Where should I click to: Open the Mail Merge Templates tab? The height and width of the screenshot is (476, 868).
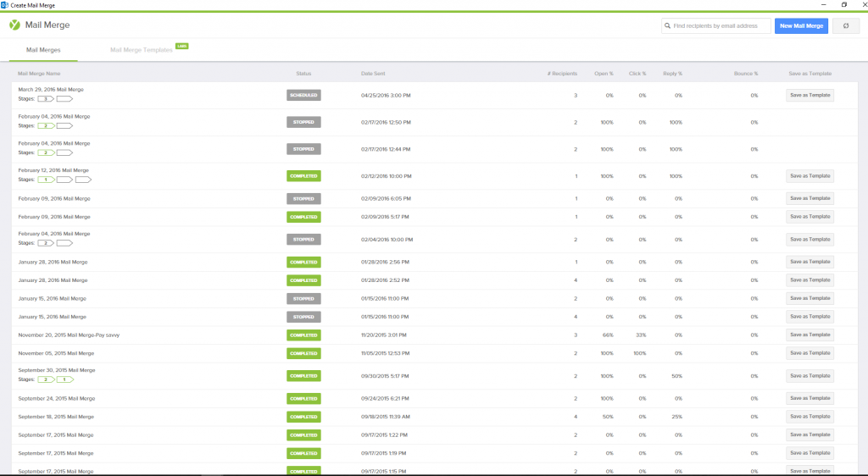click(141, 50)
